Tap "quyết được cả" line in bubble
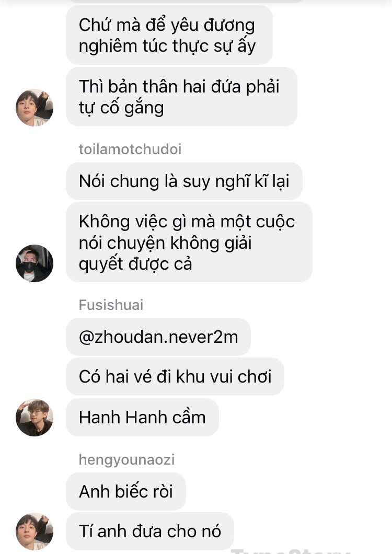Image resolution: width=392 pixels, height=554 pixels. 135,264
